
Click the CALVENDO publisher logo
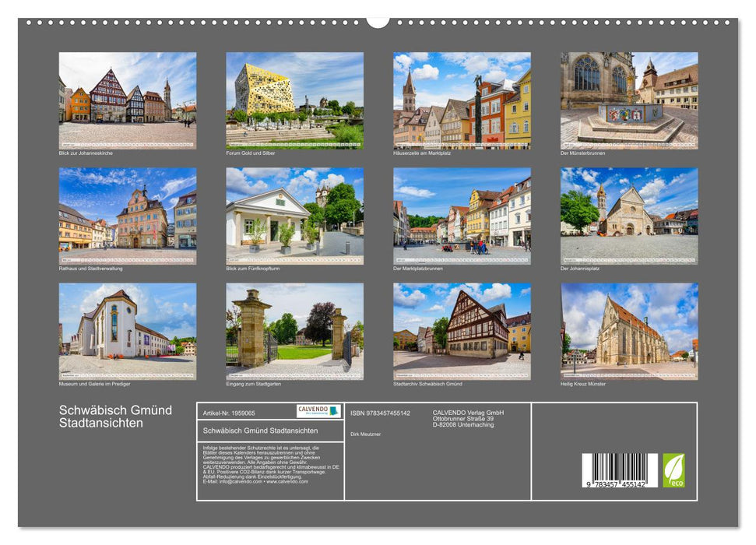pyautogui.click(x=312, y=409)
